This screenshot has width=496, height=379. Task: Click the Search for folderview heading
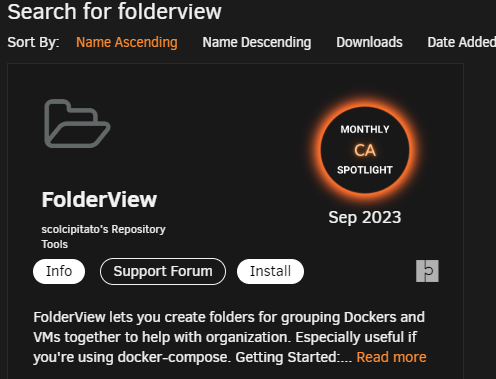[x=114, y=12]
